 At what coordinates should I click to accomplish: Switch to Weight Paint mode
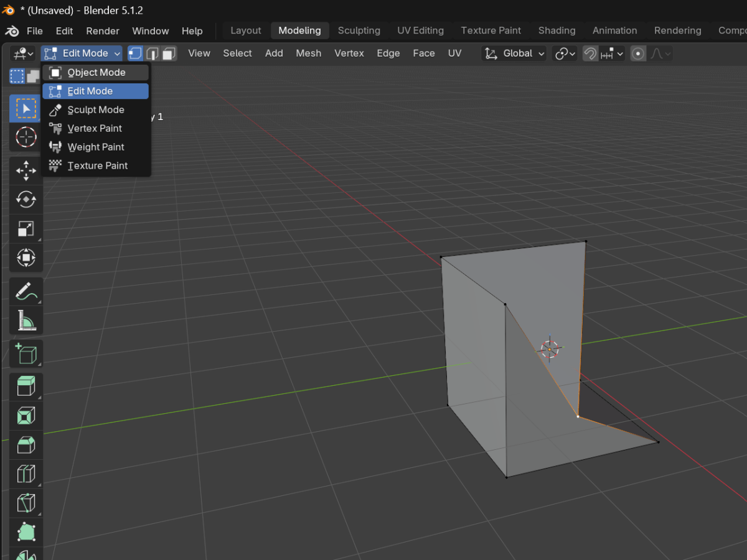point(95,147)
